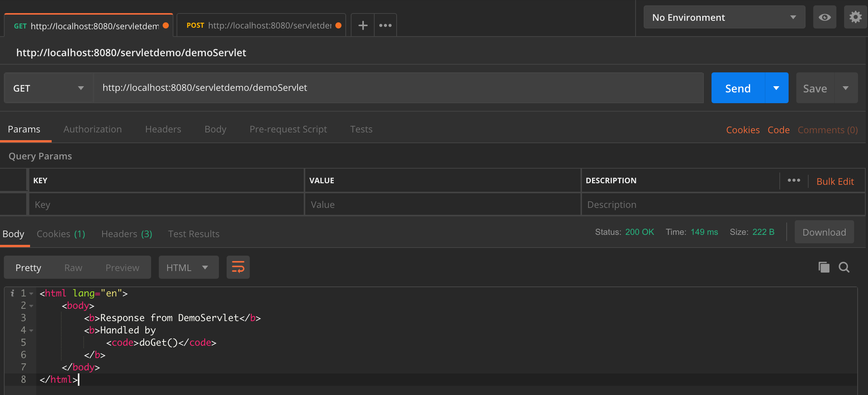This screenshot has width=868, height=395.
Task: Switch response view to Preview mode
Action: click(122, 267)
